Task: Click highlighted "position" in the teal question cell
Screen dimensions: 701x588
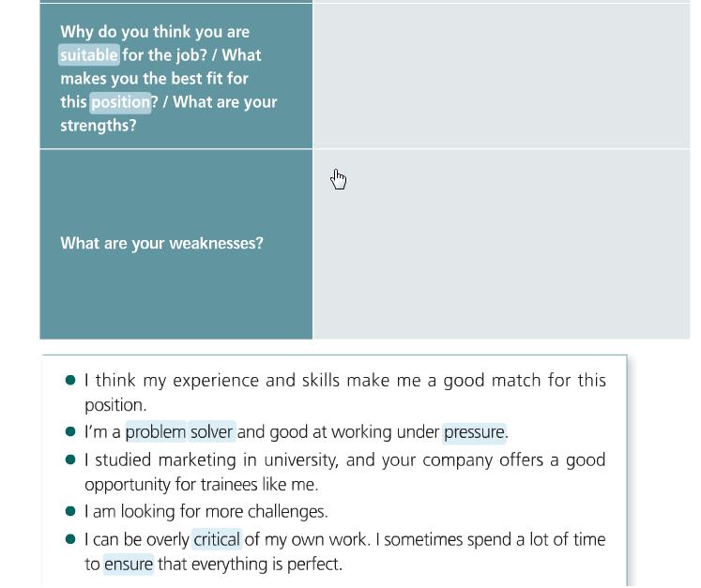Action: [120, 102]
